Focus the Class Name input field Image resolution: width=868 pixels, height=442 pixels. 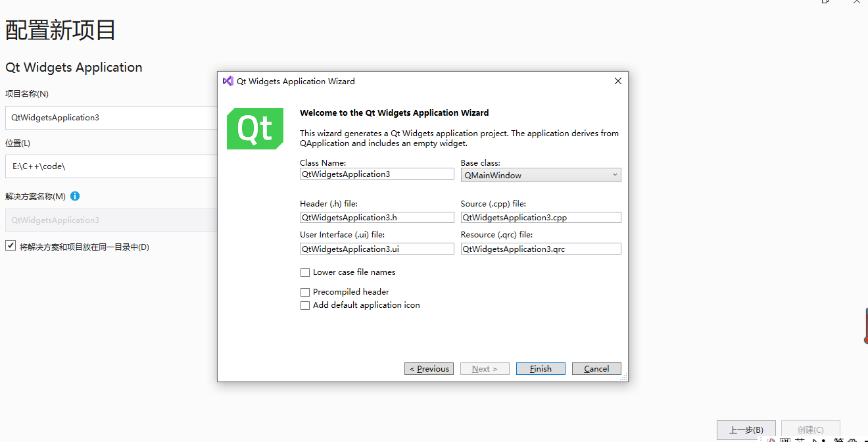coord(377,174)
